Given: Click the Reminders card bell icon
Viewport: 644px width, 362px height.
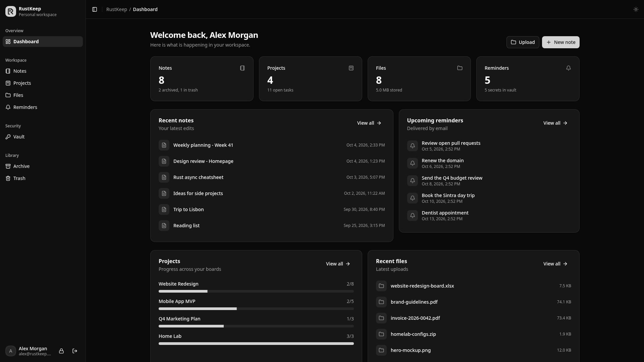Looking at the screenshot, I should pyautogui.click(x=569, y=68).
